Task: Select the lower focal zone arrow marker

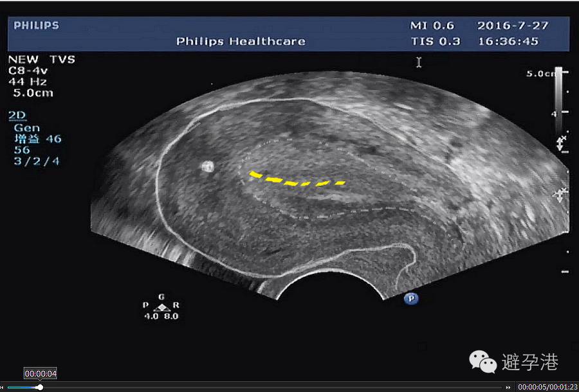Action: (x=560, y=194)
